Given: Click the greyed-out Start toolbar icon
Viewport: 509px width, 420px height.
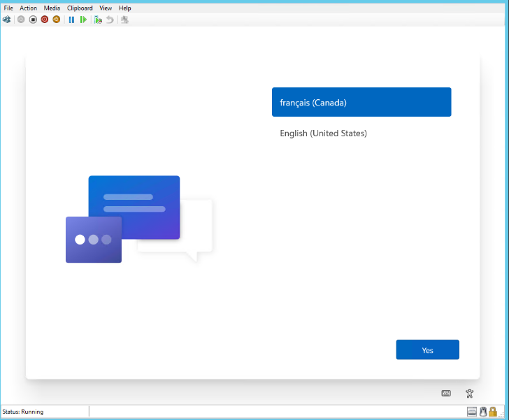Looking at the screenshot, I should [x=21, y=20].
